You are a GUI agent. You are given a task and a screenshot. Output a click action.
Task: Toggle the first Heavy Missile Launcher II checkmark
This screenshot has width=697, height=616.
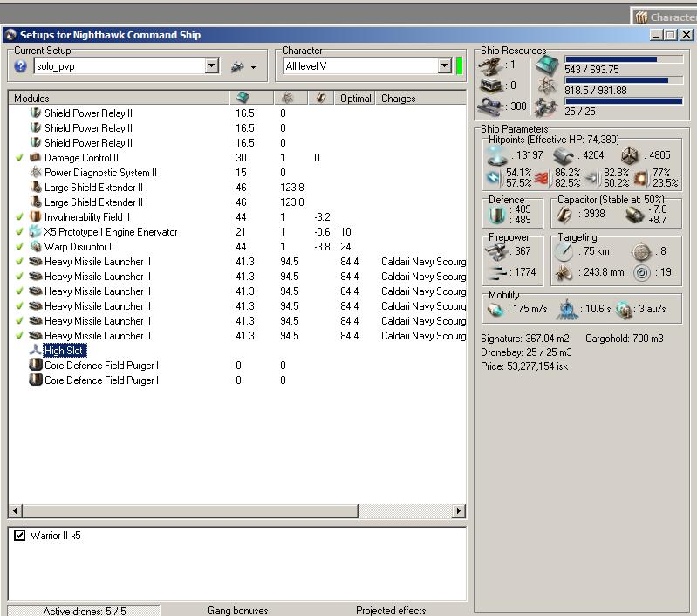[x=19, y=262]
